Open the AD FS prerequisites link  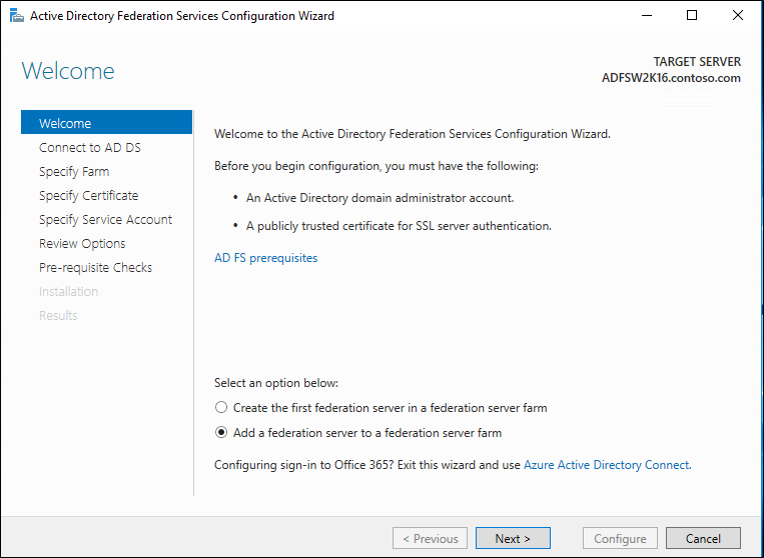(266, 258)
